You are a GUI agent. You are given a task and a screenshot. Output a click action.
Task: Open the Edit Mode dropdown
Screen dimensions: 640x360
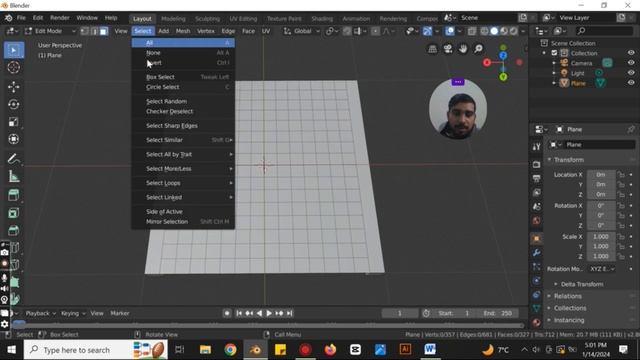[50, 31]
